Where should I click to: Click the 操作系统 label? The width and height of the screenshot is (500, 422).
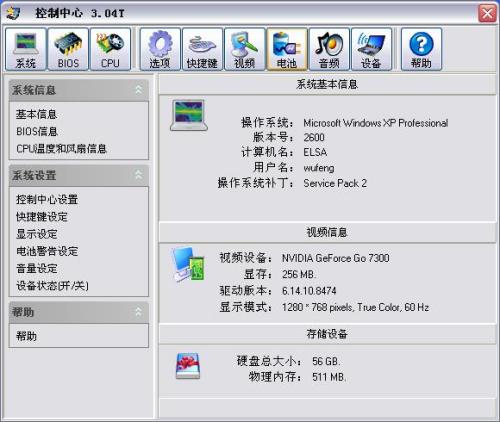(268, 123)
